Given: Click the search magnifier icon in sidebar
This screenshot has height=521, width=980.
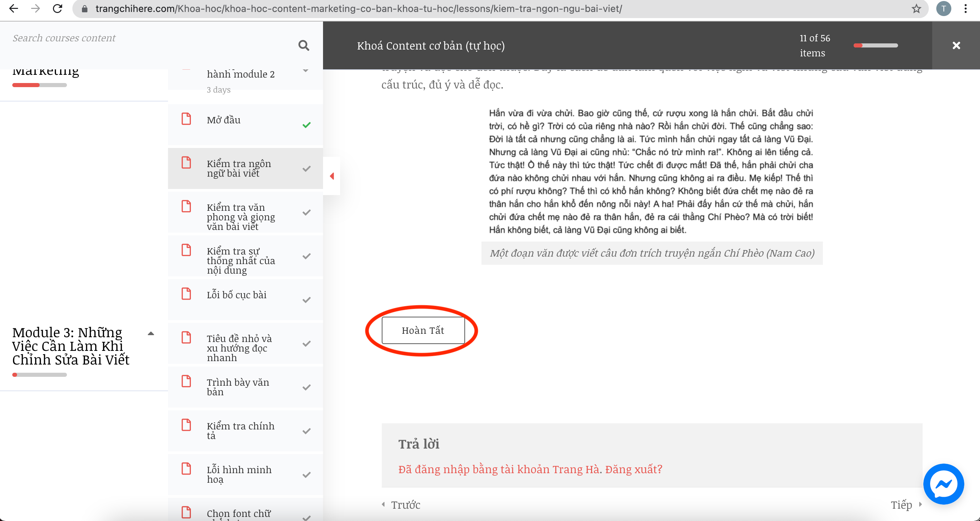Looking at the screenshot, I should tap(304, 45).
